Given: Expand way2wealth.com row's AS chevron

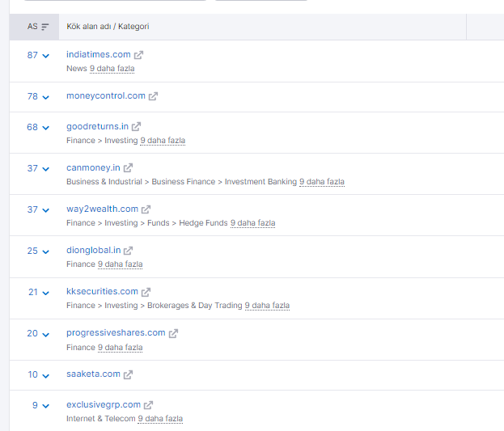Looking at the screenshot, I should [45, 210].
